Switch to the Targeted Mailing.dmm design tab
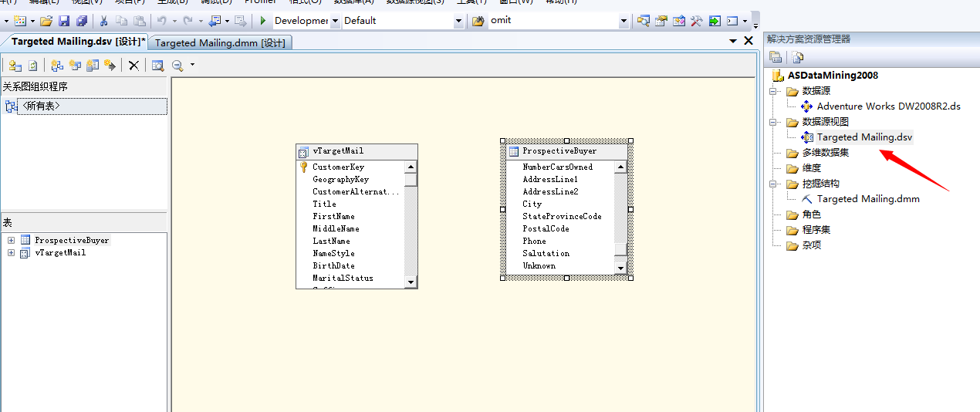The width and height of the screenshot is (980, 412). point(220,42)
